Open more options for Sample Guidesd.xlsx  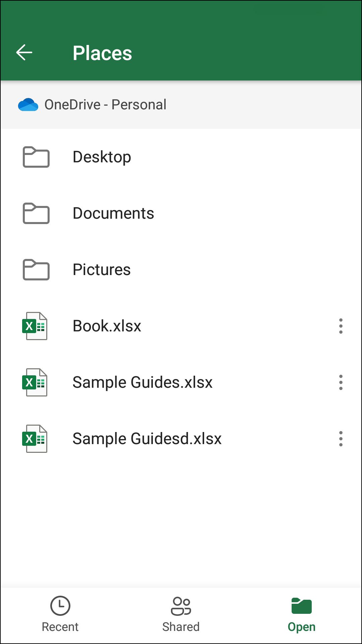click(x=341, y=439)
